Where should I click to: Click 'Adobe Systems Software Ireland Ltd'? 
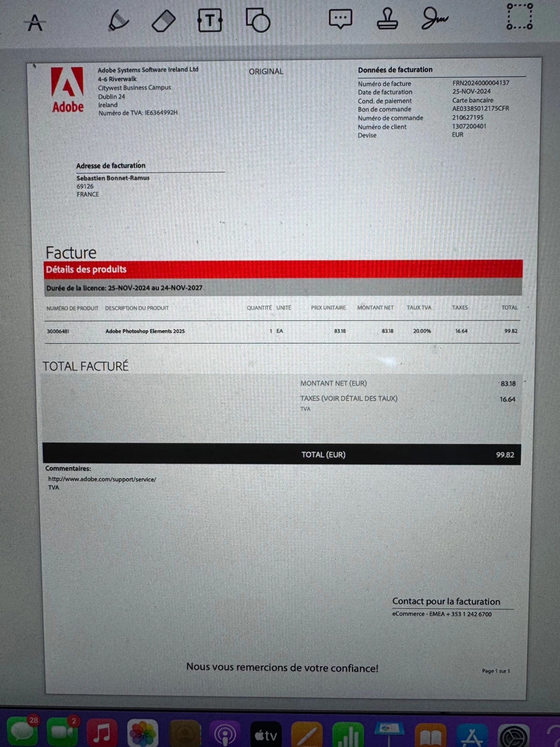click(x=148, y=70)
